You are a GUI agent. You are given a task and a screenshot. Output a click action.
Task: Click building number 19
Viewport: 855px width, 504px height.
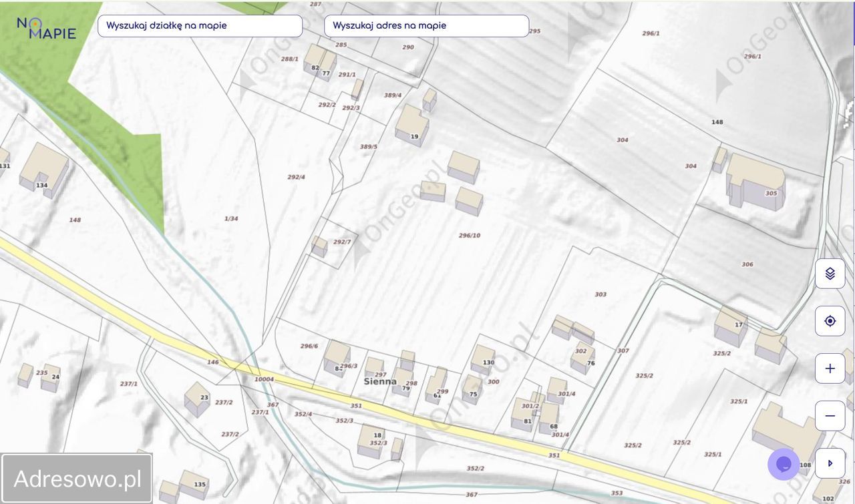click(x=414, y=137)
